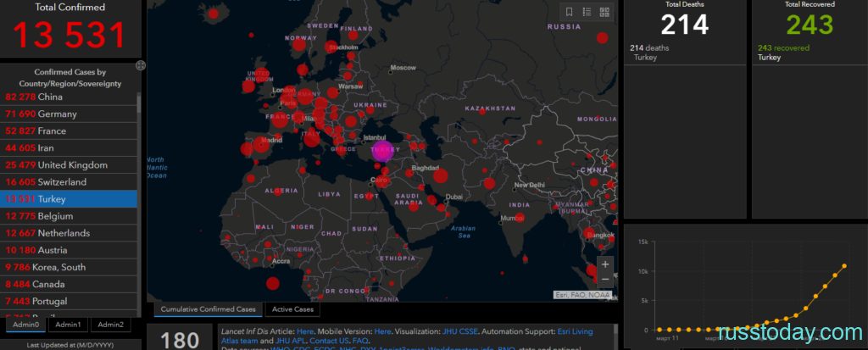Screen dimensions: 868x350
Task: Open the FAQ link
Action: (x=360, y=342)
